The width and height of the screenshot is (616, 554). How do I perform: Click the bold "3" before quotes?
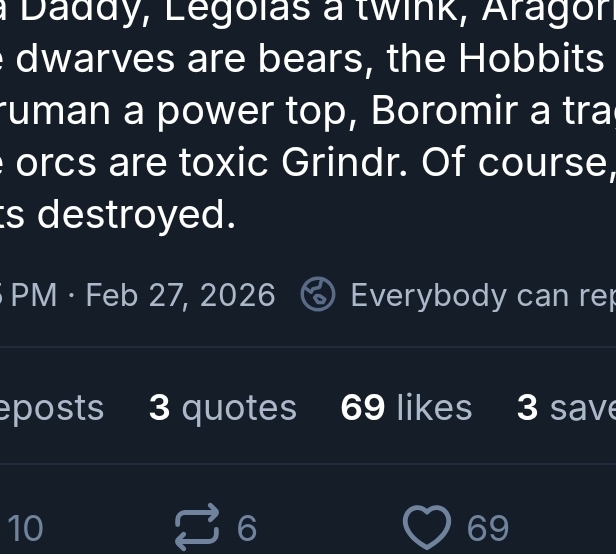(158, 408)
